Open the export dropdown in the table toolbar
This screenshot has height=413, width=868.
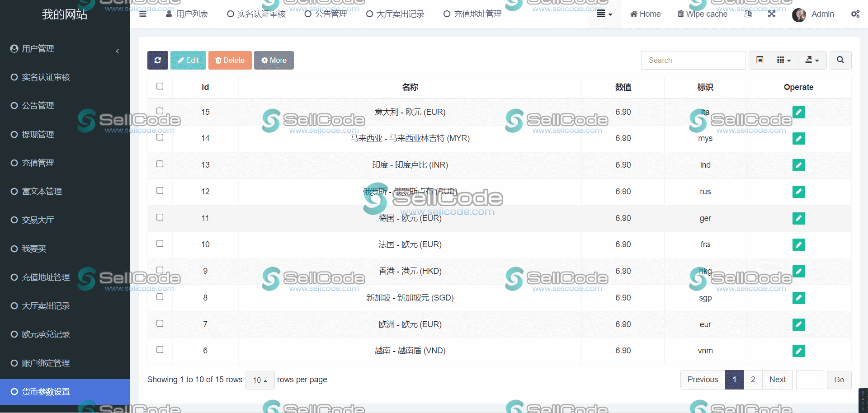pyautogui.click(x=812, y=60)
